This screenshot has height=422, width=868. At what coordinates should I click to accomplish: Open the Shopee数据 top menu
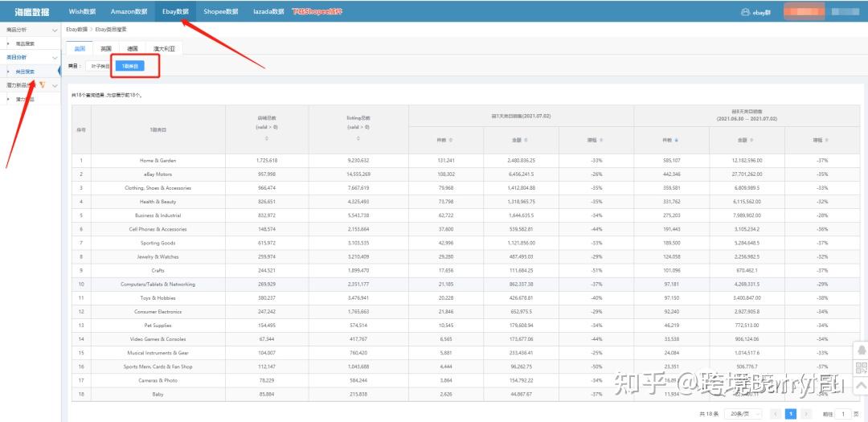point(220,11)
